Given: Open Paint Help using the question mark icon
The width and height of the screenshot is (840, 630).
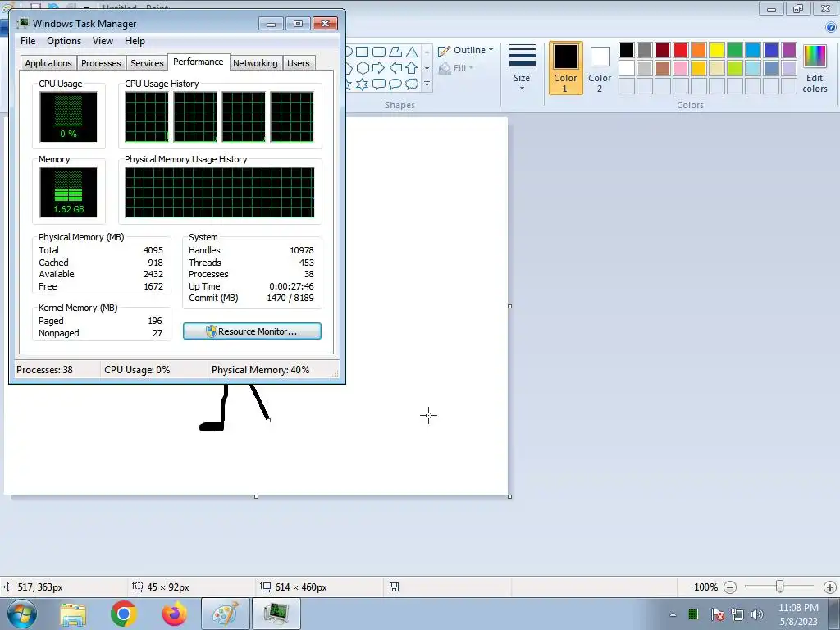Looking at the screenshot, I should [831, 27].
